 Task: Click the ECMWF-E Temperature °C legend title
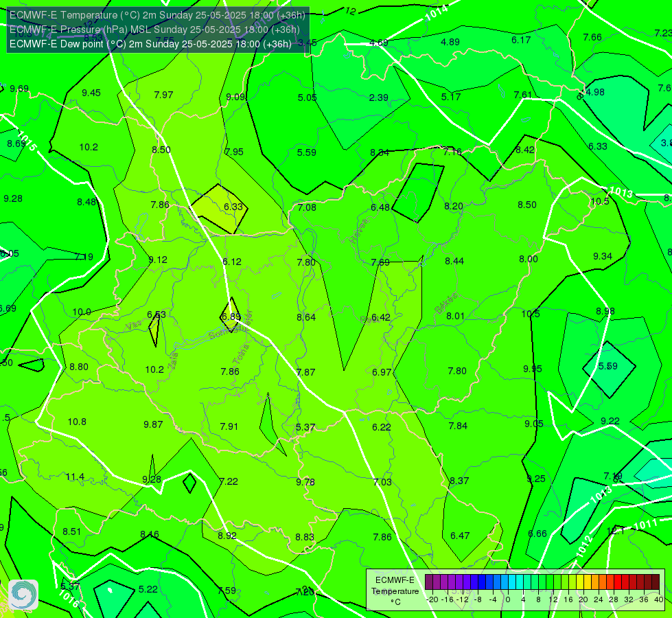point(395,591)
